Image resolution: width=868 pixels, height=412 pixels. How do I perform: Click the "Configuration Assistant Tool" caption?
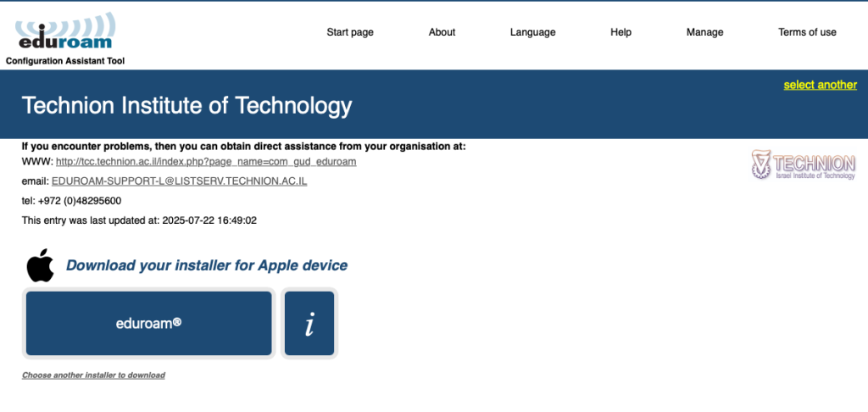65,61
